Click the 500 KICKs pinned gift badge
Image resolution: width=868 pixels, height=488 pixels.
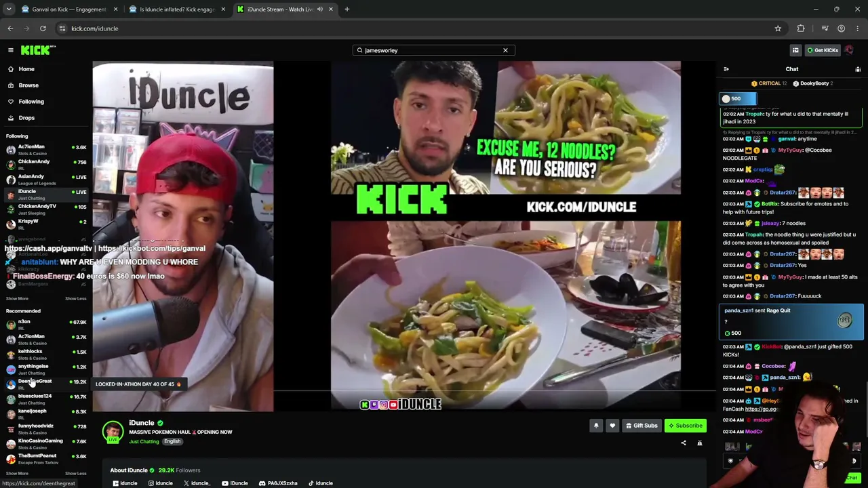[737, 99]
